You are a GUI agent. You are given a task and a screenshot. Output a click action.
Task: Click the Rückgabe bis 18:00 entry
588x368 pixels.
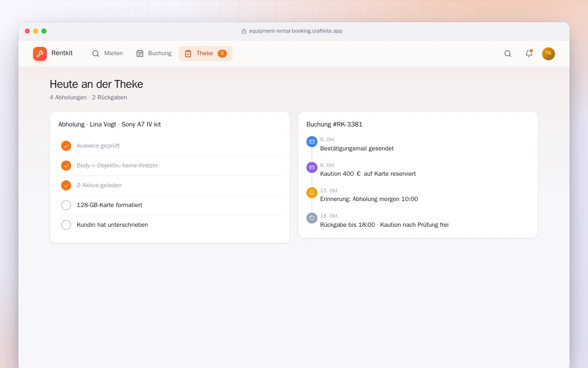tap(384, 225)
